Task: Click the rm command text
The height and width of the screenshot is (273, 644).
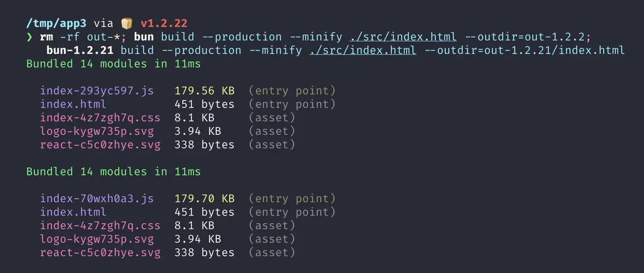Action: (46, 37)
